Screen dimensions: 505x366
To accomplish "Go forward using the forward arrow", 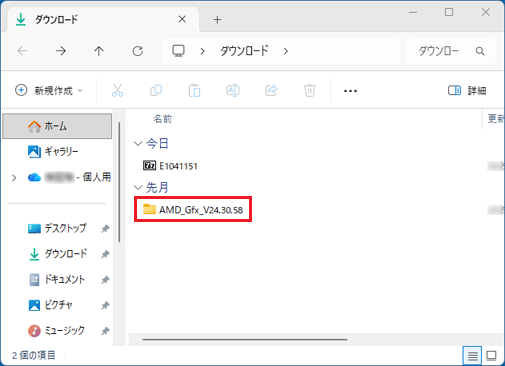I will tap(61, 51).
